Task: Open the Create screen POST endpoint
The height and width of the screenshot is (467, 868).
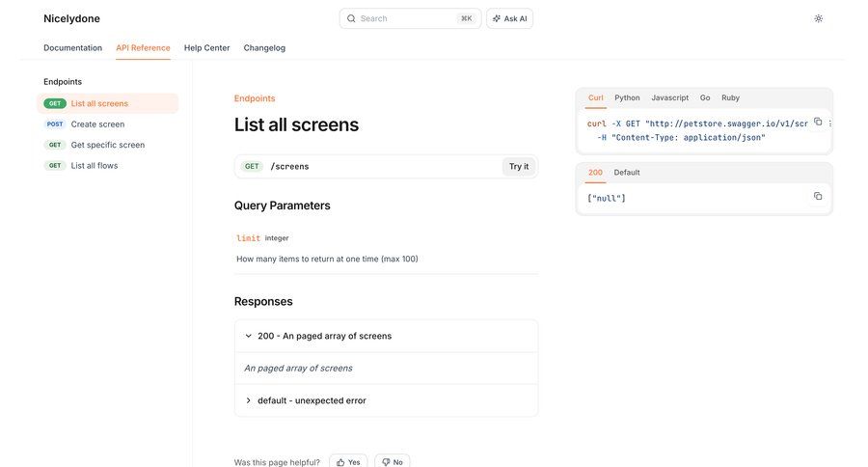Action: pos(97,124)
